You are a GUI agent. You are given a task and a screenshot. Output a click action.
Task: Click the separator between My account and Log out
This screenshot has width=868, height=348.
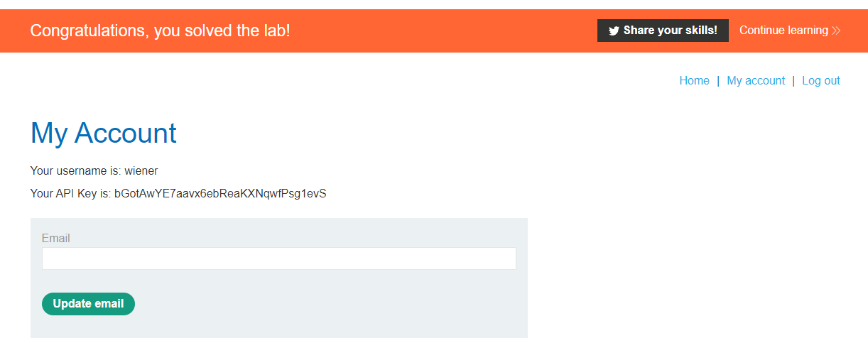(793, 81)
